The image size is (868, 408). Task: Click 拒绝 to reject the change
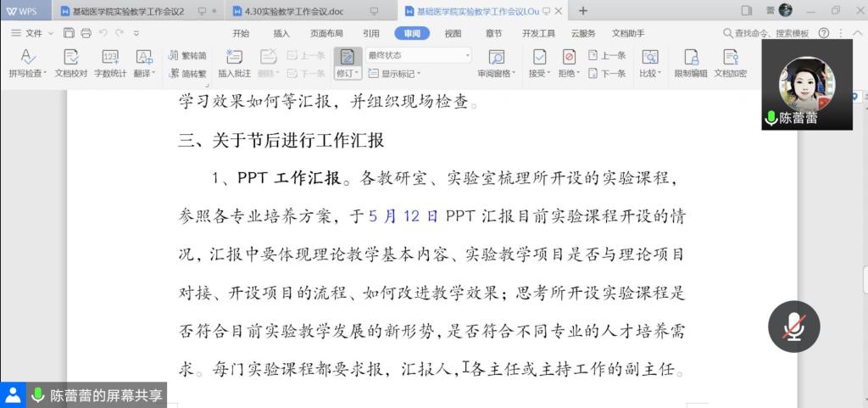click(x=569, y=58)
